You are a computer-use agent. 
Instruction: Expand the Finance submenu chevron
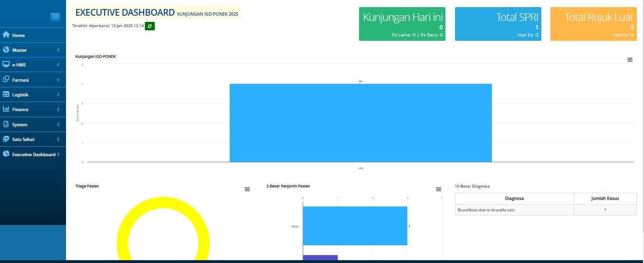(58, 109)
